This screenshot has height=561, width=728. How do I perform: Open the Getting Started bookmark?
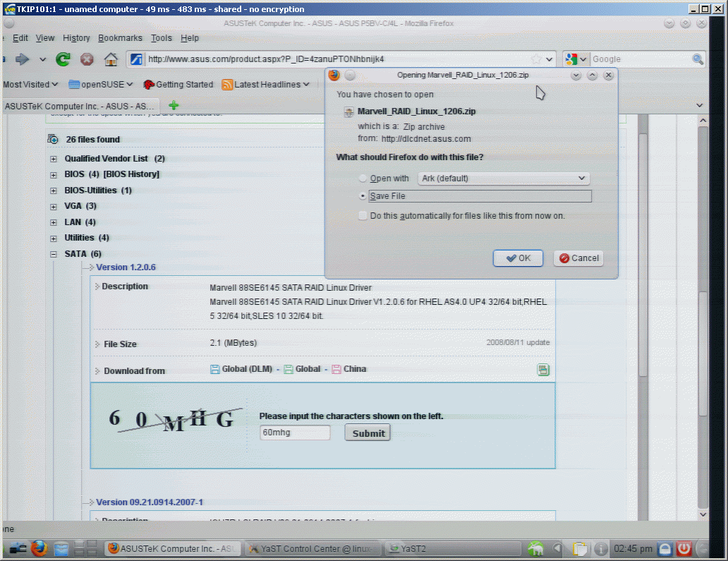[x=178, y=85]
